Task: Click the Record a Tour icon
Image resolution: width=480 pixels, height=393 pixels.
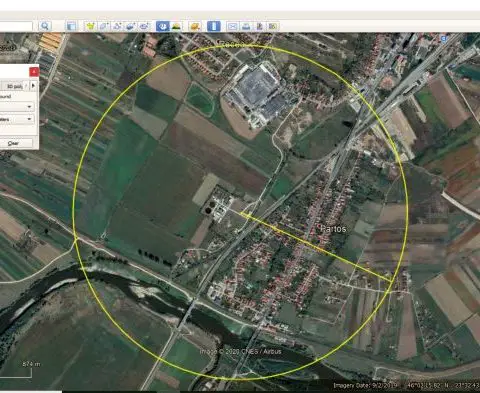Action: [x=144, y=26]
